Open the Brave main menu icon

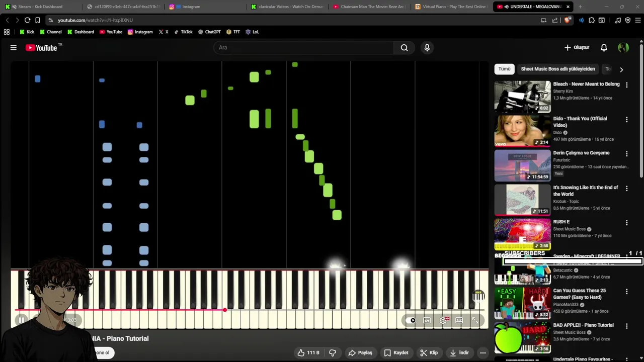(637, 20)
